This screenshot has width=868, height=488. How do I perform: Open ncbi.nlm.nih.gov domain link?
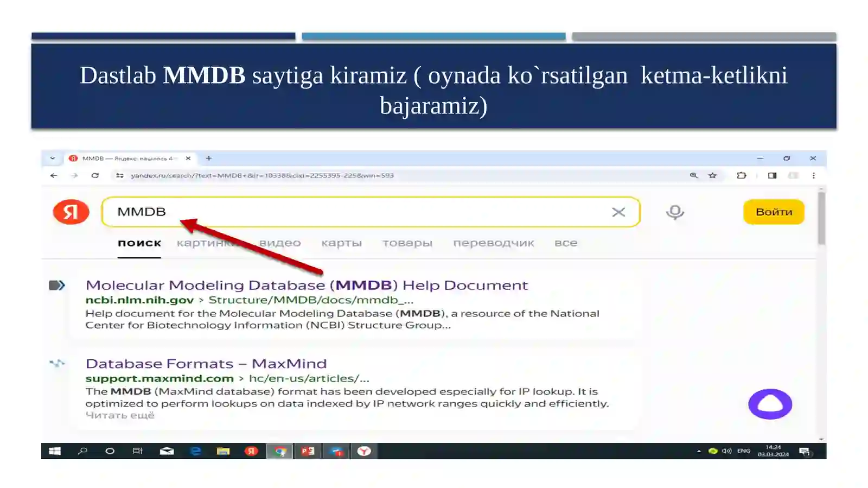[139, 300]
